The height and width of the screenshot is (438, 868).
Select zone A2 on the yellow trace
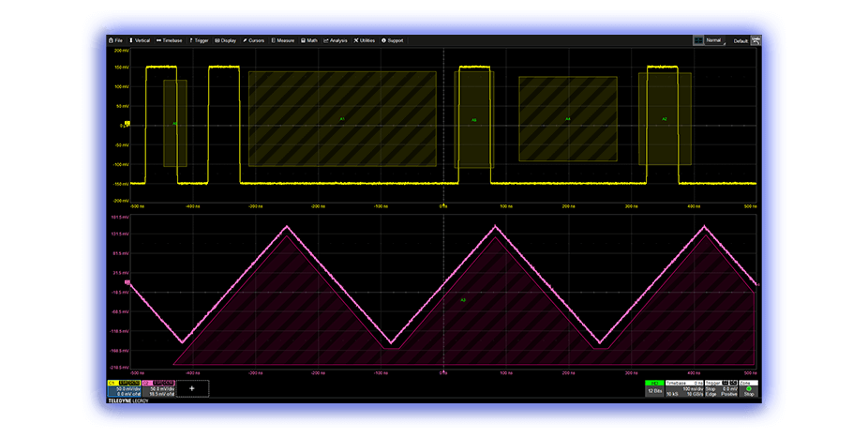pos(665,119)
